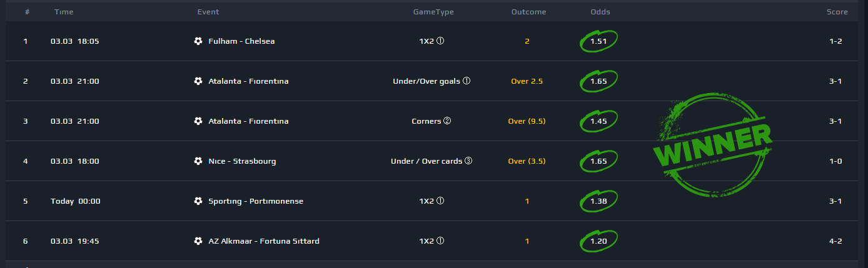The height and width of the screenshot is (268, 868).
Task: Click the circled 3 icon next to Under / Over cards
Action: 468,161
